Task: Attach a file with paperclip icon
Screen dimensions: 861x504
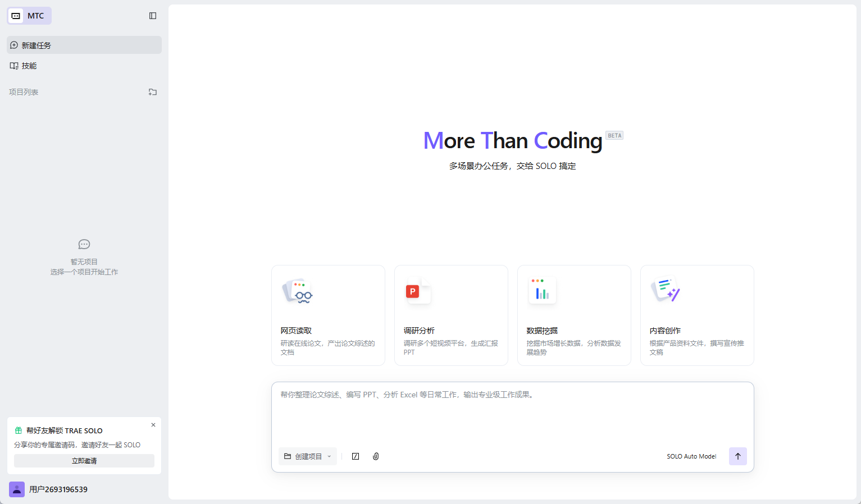Action: coord(376,456)
